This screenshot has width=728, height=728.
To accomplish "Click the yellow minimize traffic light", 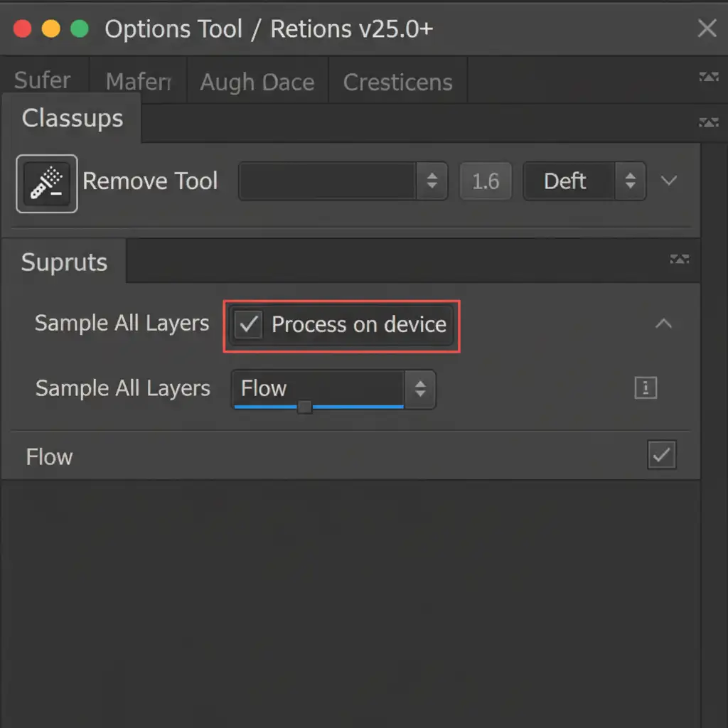I will (x=51, y=29).
